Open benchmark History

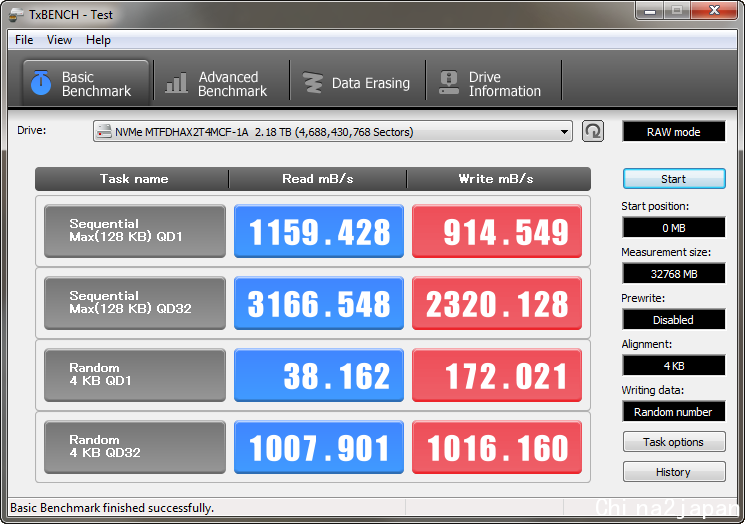pyautogui.click(x=674, y=472)
